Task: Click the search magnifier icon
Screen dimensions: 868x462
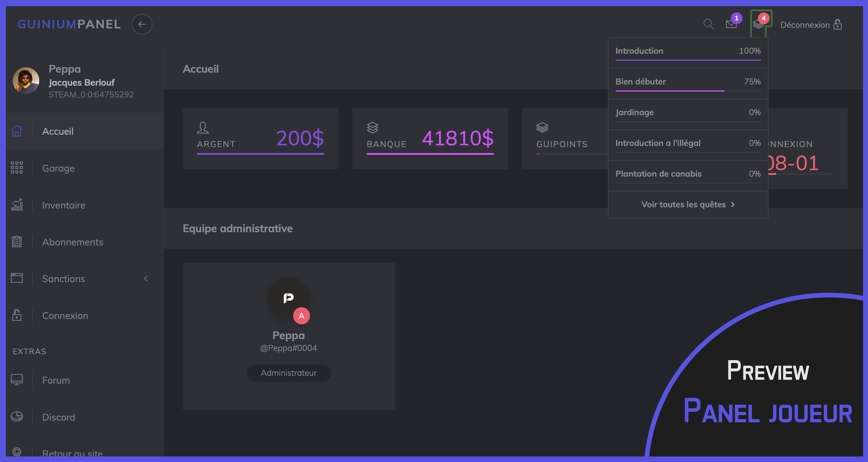Action: click(708, 24)
